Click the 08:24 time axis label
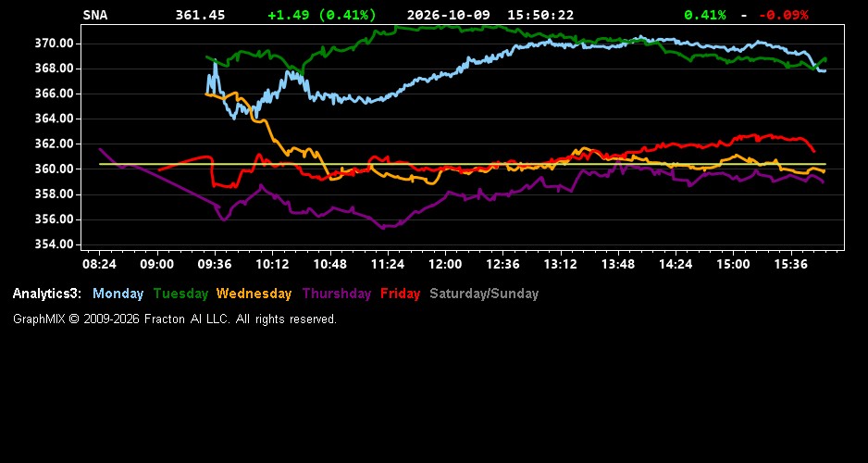 click(99, 264)
